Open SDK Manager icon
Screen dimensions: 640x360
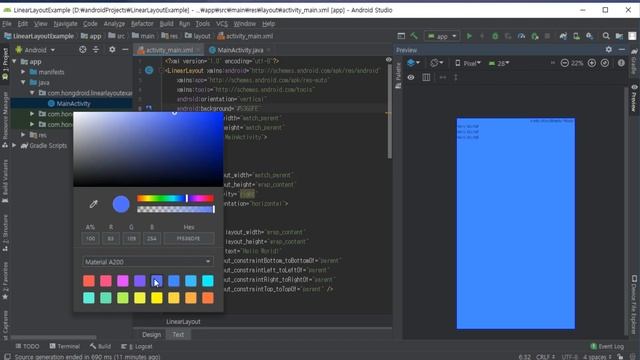click(x=589, y=36)
